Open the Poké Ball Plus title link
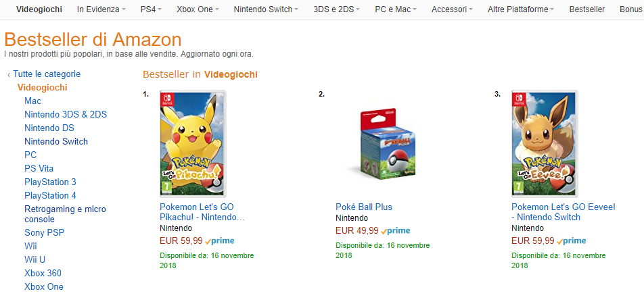This screenshot has height=308, width=644. point(364,207)
